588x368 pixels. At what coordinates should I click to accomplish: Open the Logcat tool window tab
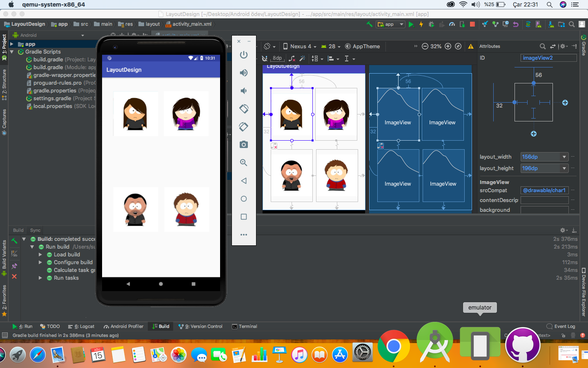pos(81,326)
